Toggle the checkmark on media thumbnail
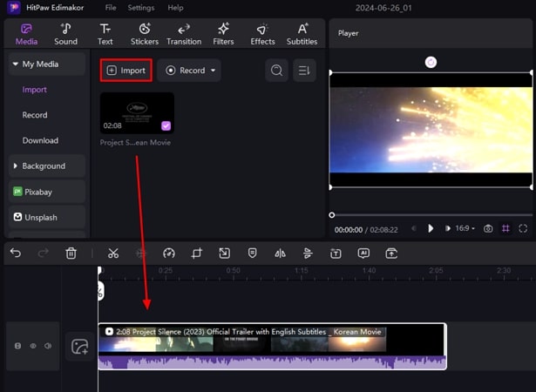Viewport: 536px width, 392px height. point(166,125)
